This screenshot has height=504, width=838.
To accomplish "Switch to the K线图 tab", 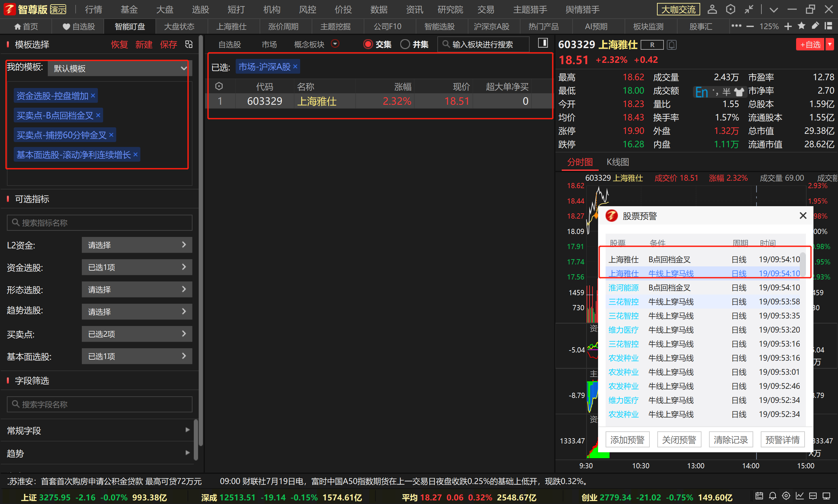I will (618, 162).
